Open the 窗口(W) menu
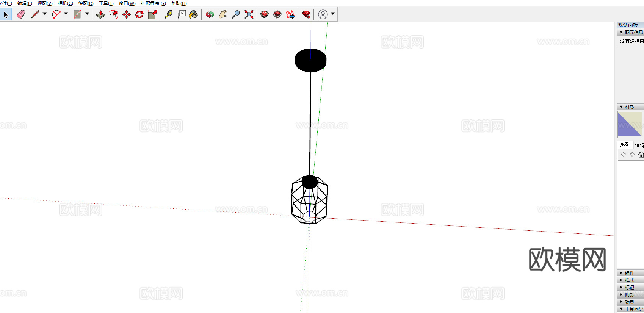The width and height of the screenshot is (644, 313). click(x=127, y=3)
